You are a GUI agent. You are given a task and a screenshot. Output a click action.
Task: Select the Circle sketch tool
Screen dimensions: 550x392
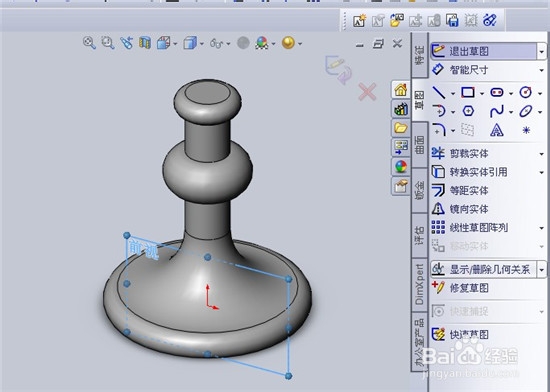tap(525, 92)
